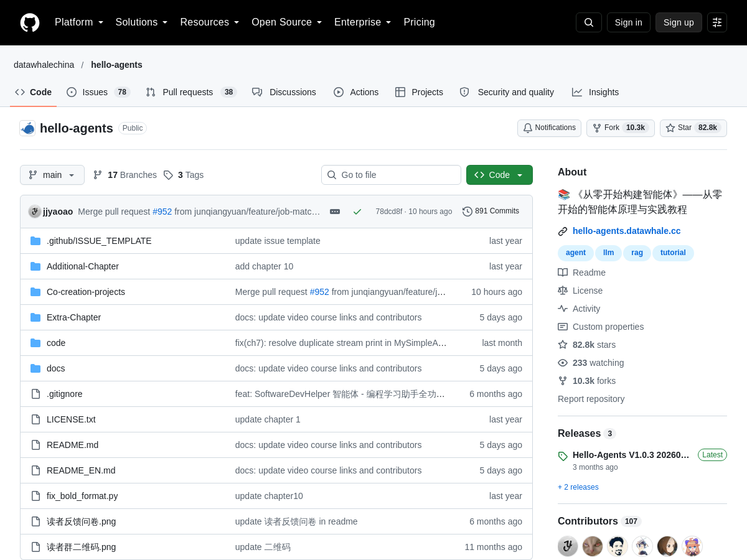The image size is (747, 560).
Task: Click the folder icon next to Co-creation-projects
Action: point(35,292)
